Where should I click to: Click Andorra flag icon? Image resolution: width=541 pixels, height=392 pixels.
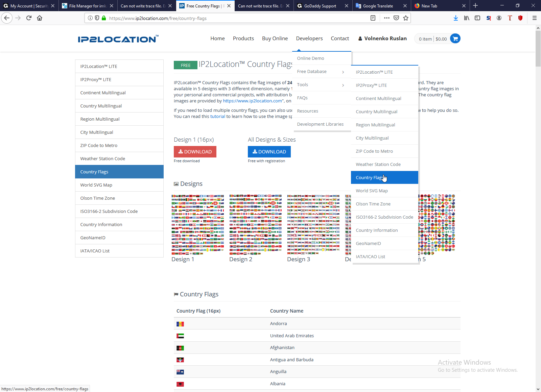coord(180,324)
